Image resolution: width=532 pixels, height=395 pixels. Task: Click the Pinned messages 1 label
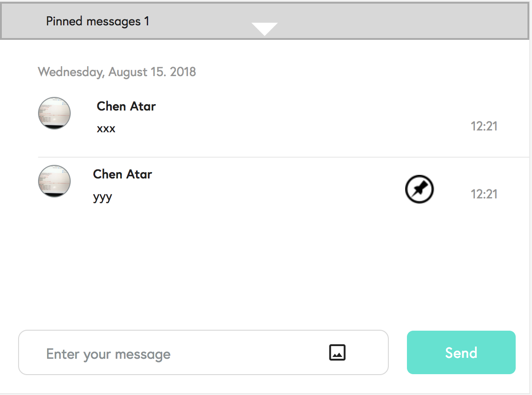point(93,21)
